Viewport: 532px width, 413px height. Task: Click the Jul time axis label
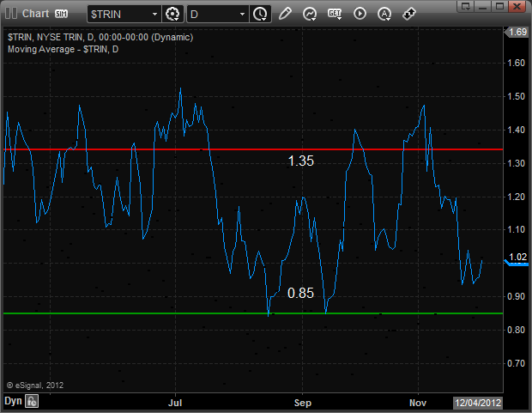click(175, 403)
